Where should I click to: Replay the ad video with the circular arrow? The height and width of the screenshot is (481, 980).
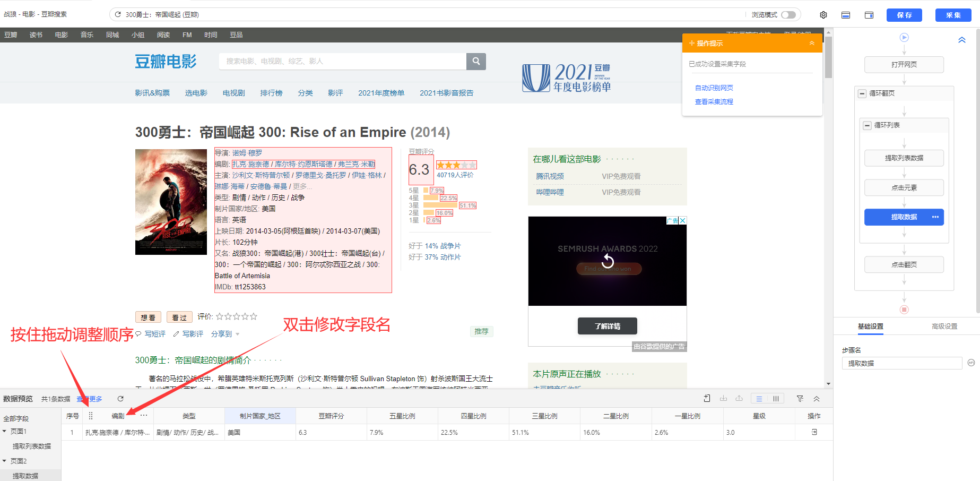pos(608,260)
